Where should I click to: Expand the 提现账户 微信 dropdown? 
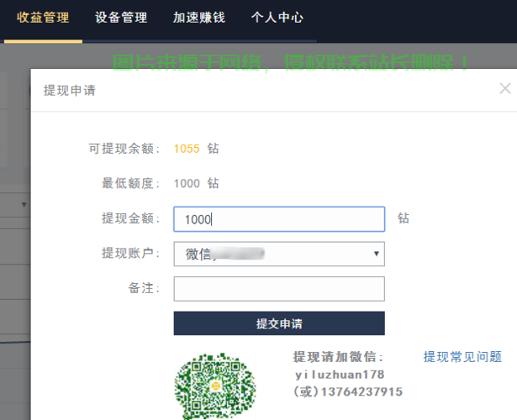point(278,254)
